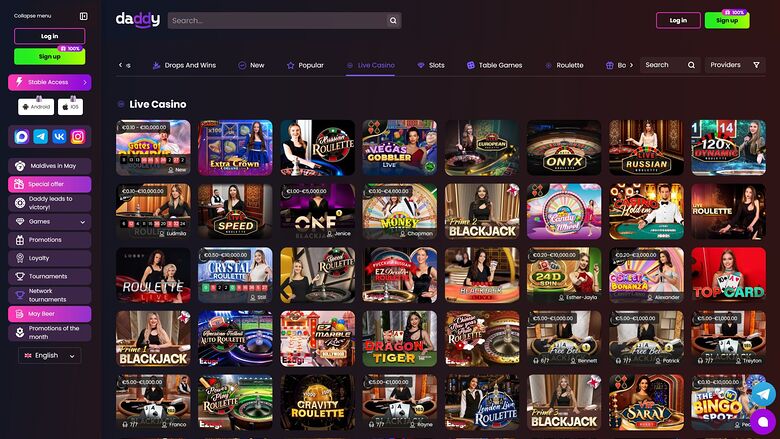The image size is (780, 439).
Task: Open the VK social icon
Action: (x=59, y=136)
